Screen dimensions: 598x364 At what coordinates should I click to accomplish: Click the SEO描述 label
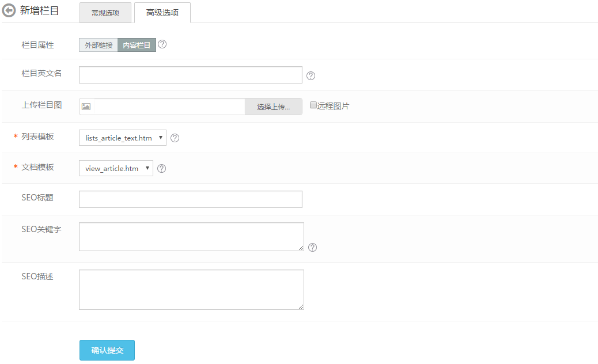[37, 276]
